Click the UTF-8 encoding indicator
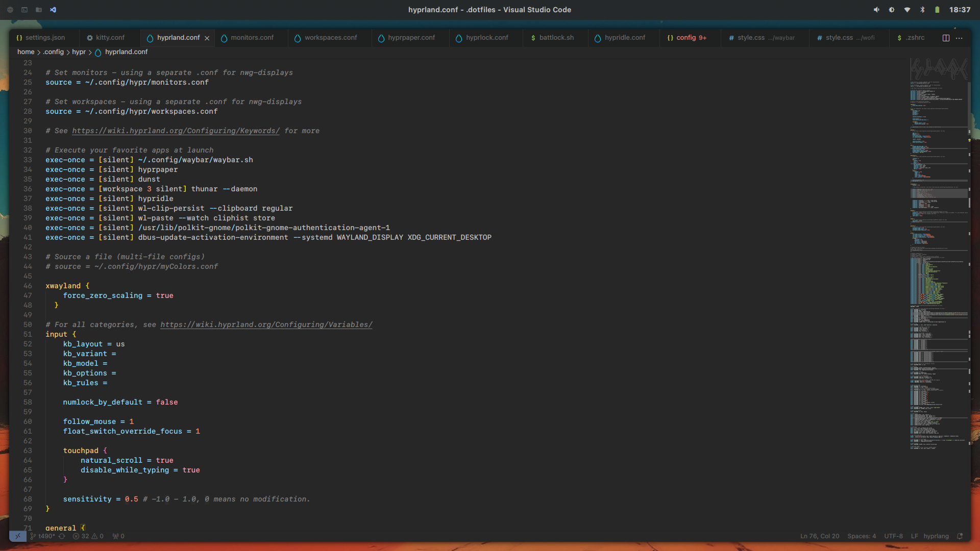 pyautogui.click(x=893, y=536)
